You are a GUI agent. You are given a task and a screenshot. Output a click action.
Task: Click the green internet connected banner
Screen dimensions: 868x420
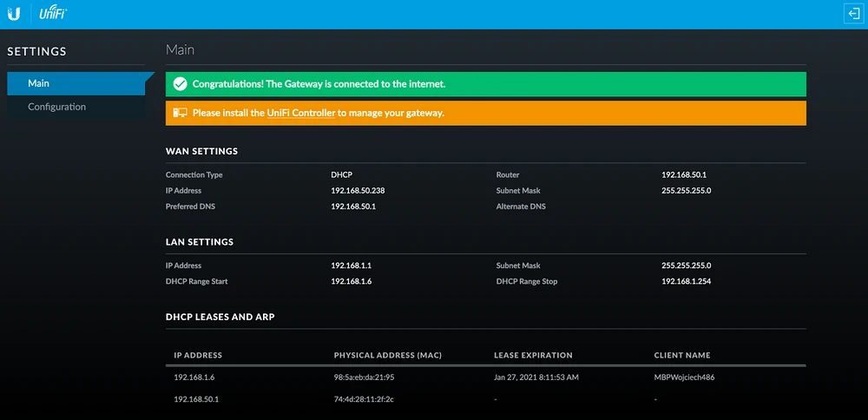tap(486, 84)
